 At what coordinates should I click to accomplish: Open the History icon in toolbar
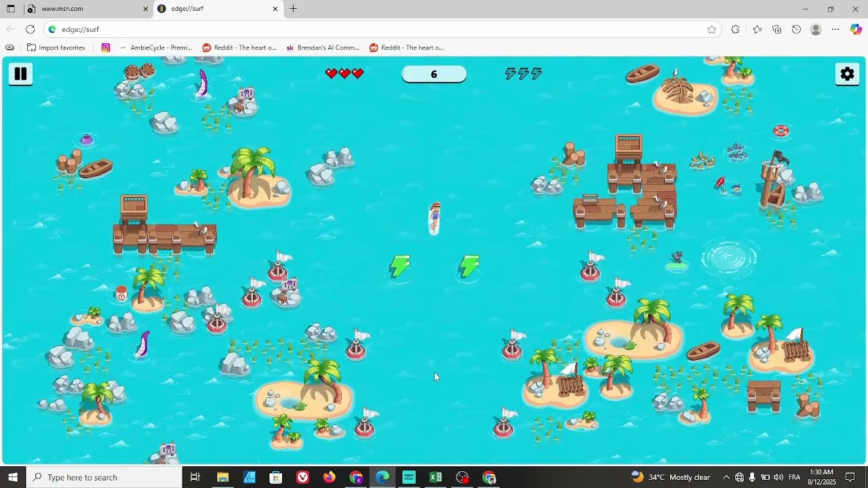tap(797, 29)
